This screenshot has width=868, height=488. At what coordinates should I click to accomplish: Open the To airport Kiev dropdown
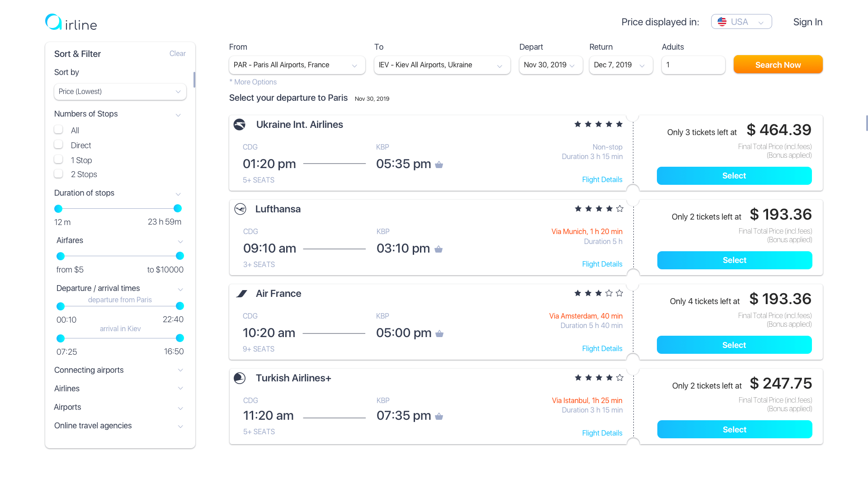pyautogui.click(x=442, y=65)
